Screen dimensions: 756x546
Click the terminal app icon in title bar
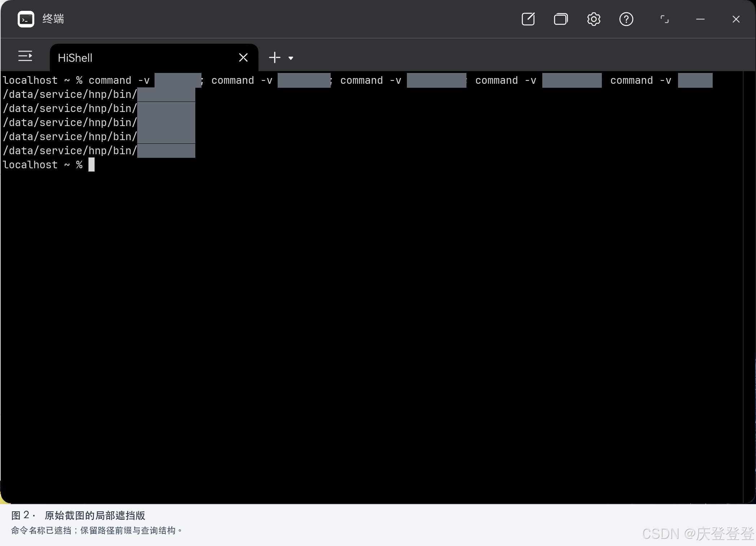coord(26,19)
